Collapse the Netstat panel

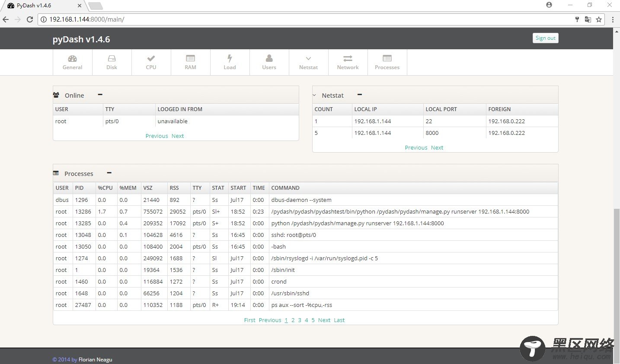[x=360, y=95]
